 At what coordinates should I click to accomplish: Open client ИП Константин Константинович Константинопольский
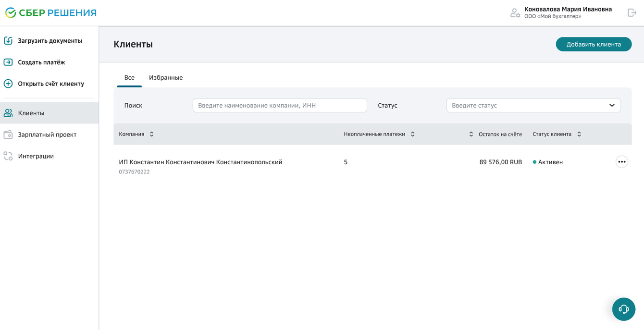pos(200,162)
